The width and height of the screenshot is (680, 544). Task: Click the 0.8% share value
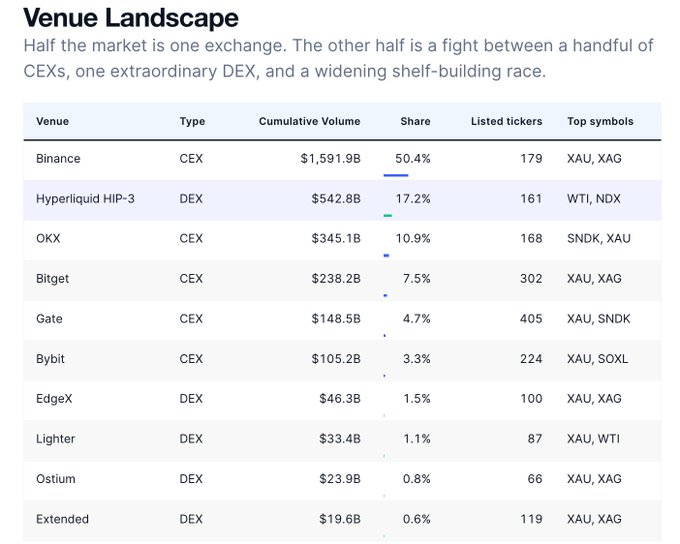pos(417,479)
